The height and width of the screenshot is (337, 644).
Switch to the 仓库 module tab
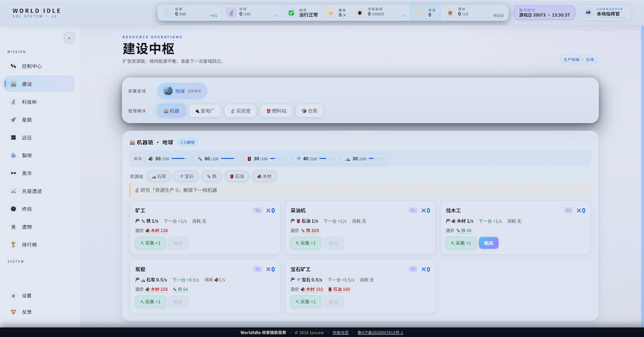tap(309, 111)
